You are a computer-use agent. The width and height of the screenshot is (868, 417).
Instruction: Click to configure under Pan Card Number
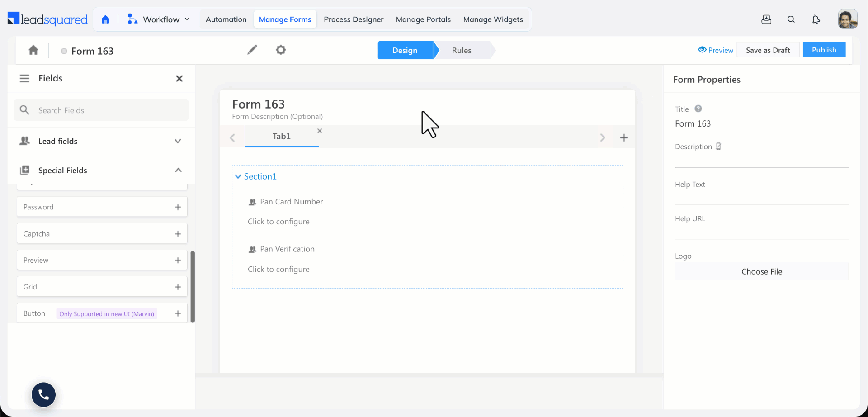(x=278, y=222)
